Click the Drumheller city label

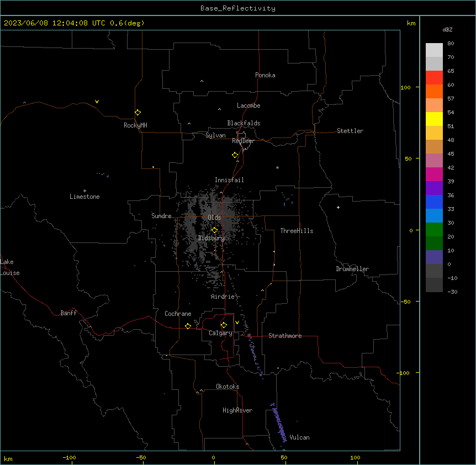tap(352, 269)
